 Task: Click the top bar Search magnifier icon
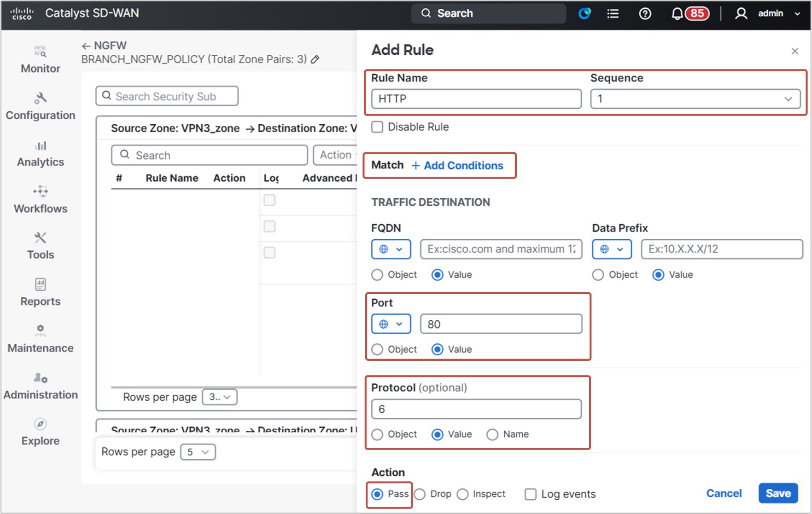[426, 13]
